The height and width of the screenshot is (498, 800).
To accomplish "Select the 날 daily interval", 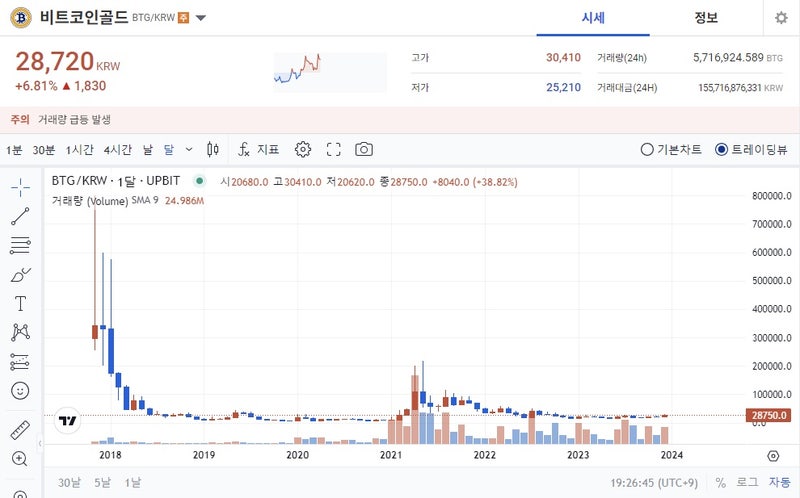I will [148, 150].
